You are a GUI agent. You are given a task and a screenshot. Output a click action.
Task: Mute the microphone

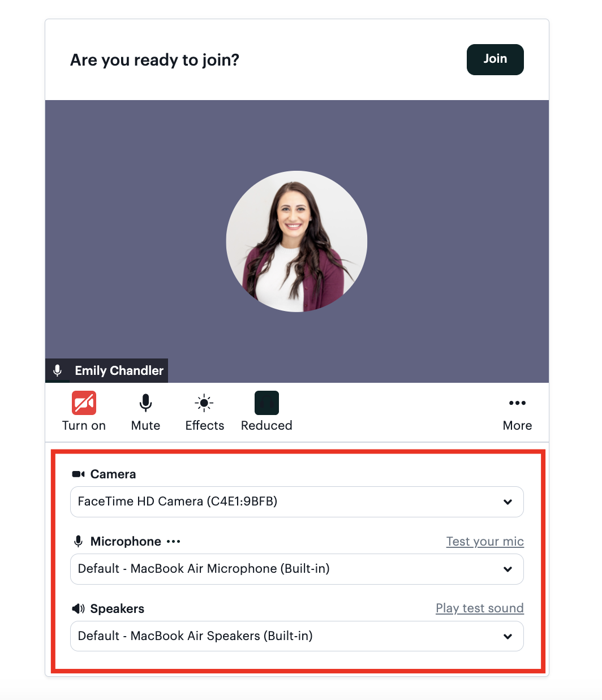pyautogui.click(x=145, y=403)
